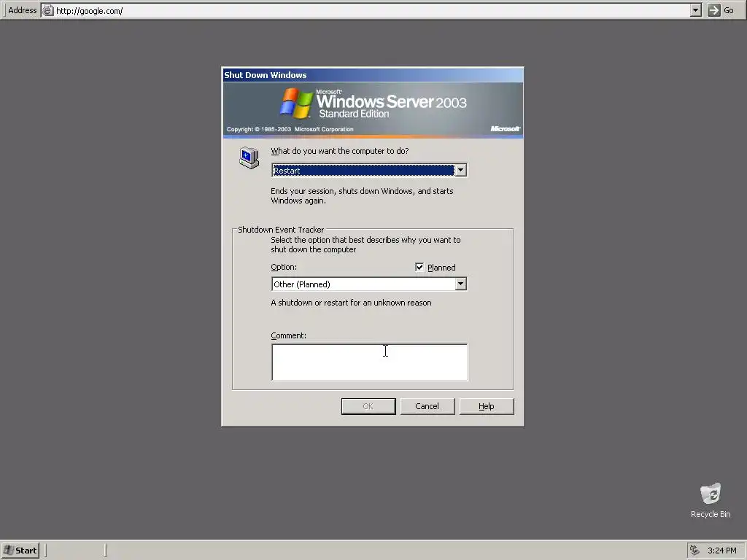Click the copyright Microsoft Corporation text
The image size is (747, 560).
pyautogui.click(x=290, y=129)
